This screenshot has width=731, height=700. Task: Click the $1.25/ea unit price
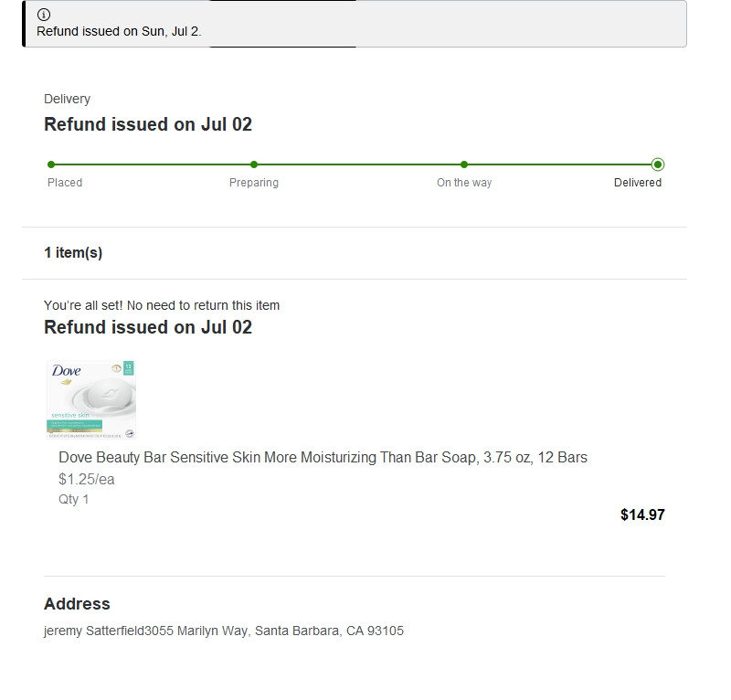pyautogui.click(x=87, y=480)
